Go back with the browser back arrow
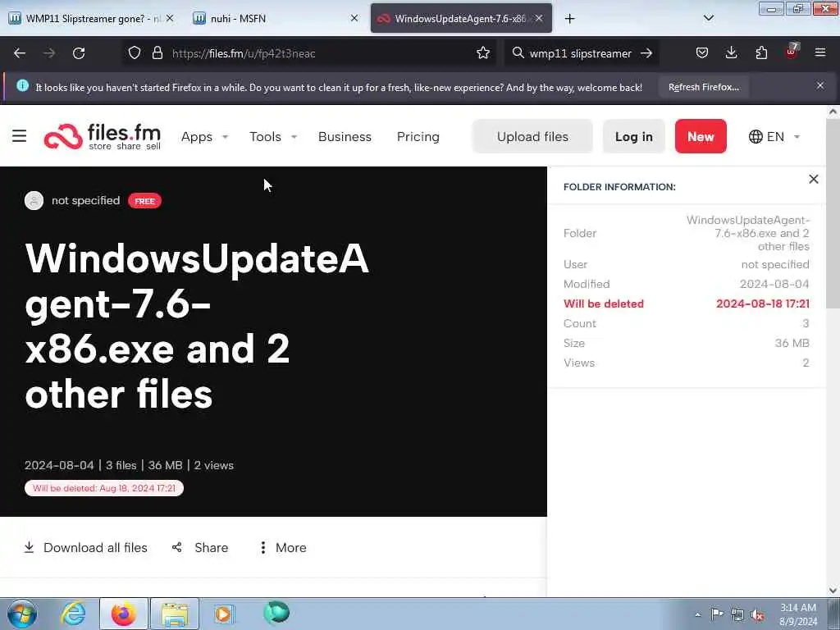Viewport: 840px width, 630px height. tap(20, 53)
